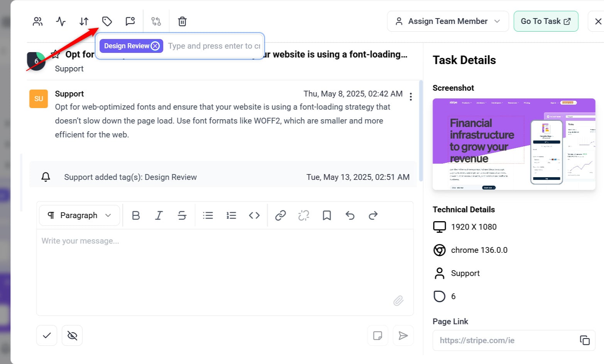
Task: Click the priority sort arrows icon
Action: coord(84,21)
